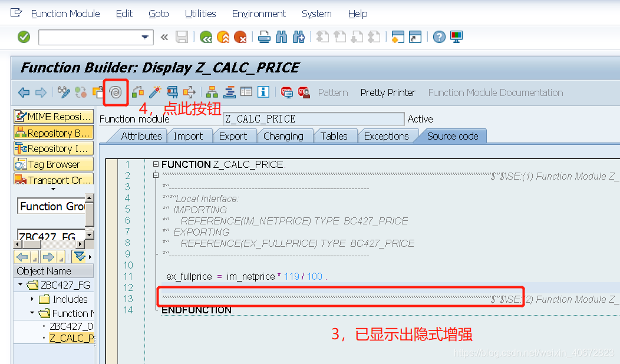
Task: Click the Active/Inactive switch icon
Action: point(81,92)
